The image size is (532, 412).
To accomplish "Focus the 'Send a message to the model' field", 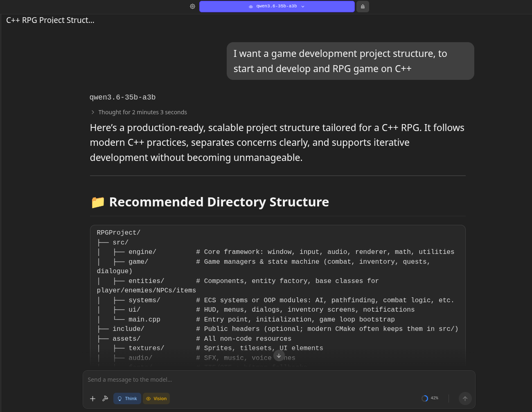I will (279, 380).
